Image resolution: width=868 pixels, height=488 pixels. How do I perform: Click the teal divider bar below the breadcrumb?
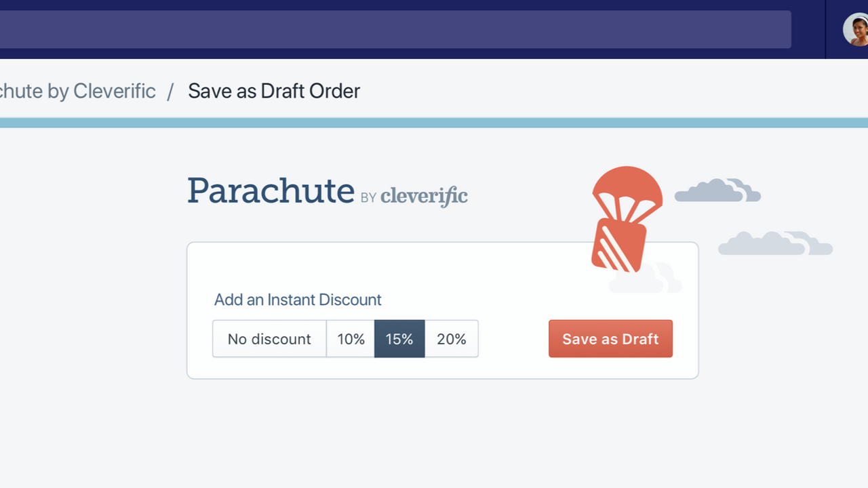point(434,123)
